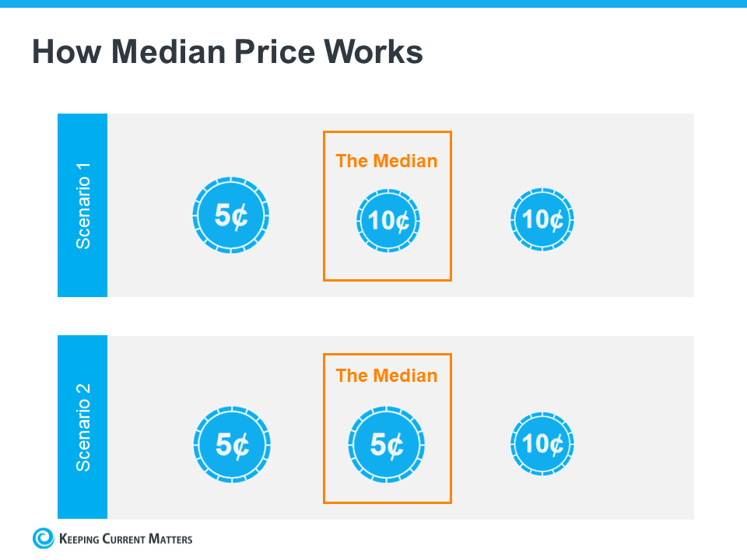Click the word "Current" in footer logo
The height and width of the screenshot is (560, 747).
(128, 538)
